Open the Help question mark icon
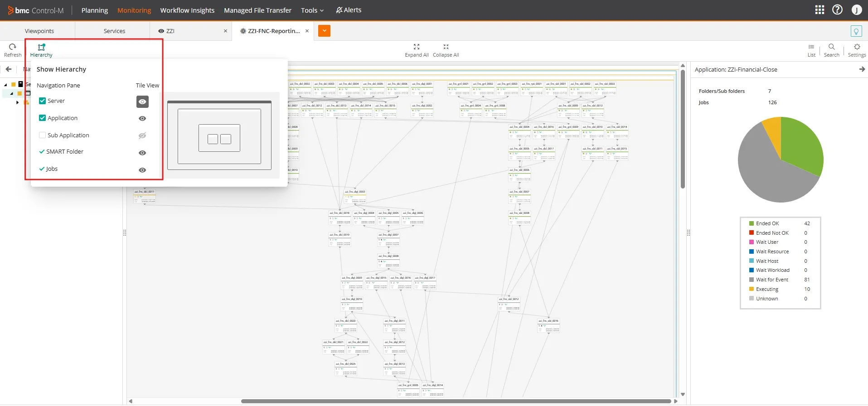Image resolution: width=868 pixels, height=406 pixels. click(838, 10)
